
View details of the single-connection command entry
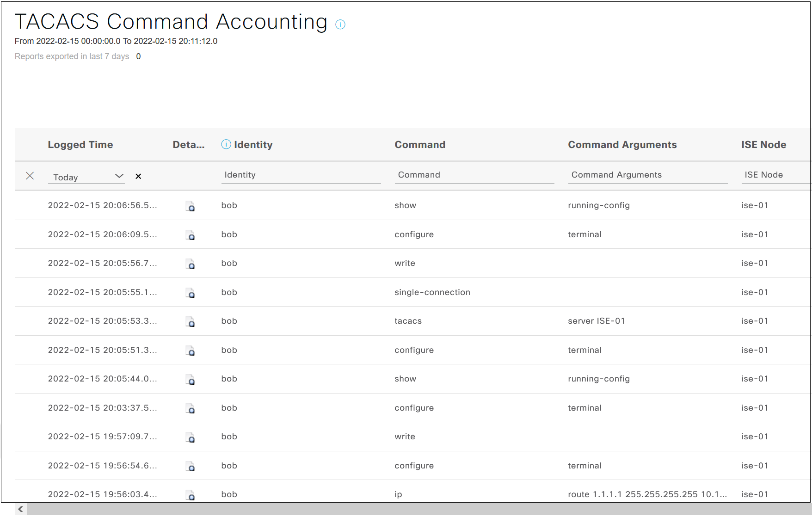click(x=191, y=293)
